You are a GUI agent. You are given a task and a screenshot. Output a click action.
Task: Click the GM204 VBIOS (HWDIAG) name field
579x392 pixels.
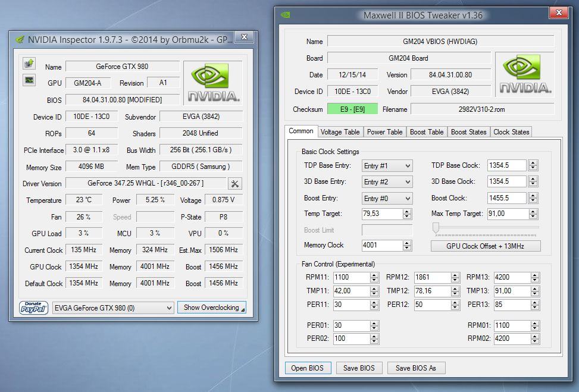(440, 41)
